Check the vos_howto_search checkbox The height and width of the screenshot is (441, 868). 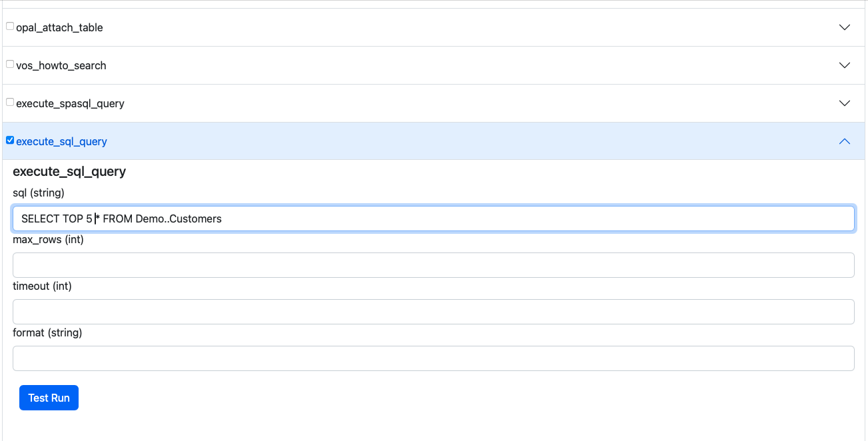[x=10, y=65]
